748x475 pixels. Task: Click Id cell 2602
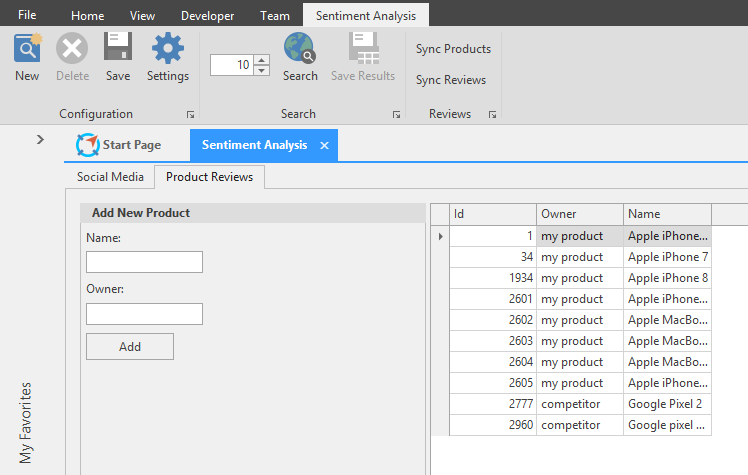[493, 320]
